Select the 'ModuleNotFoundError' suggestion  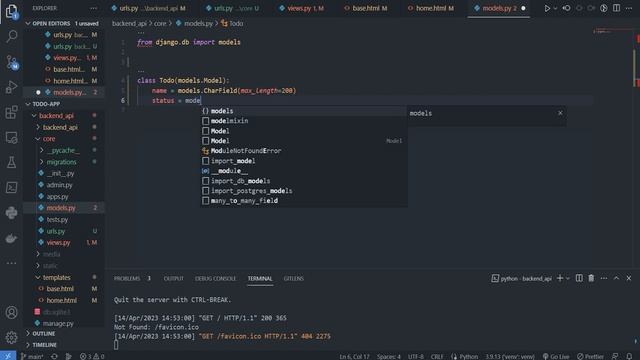[303, 151]
